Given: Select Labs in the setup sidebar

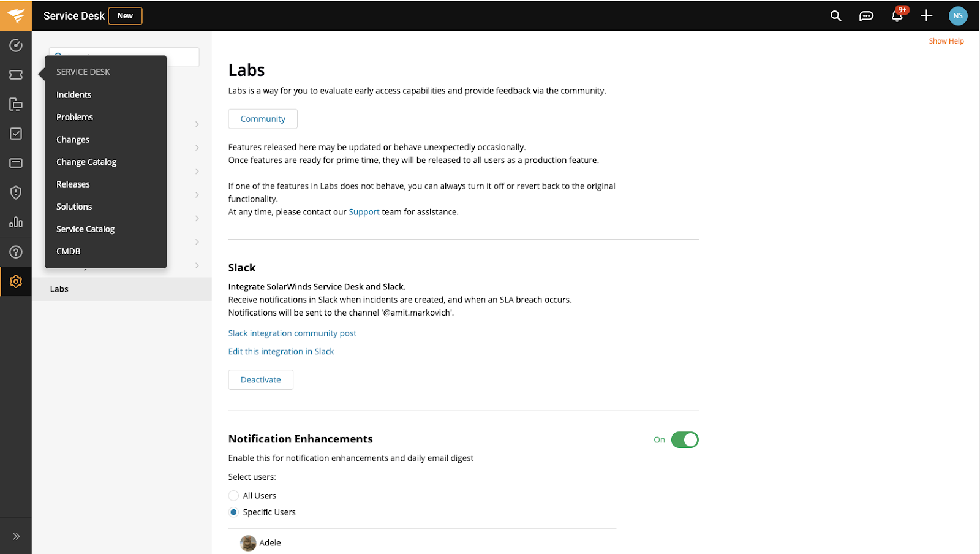Looking at the screenshot, I should click(122, 289).
